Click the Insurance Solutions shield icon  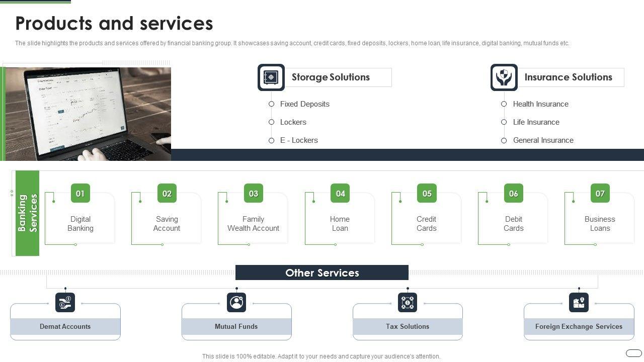tap(504, 77)
